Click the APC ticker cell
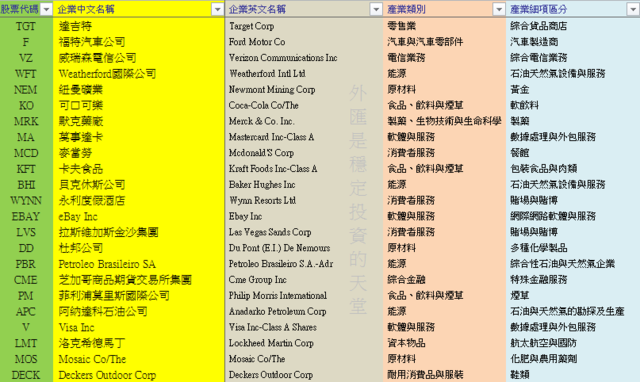The image size is (640, 382). 27,311
